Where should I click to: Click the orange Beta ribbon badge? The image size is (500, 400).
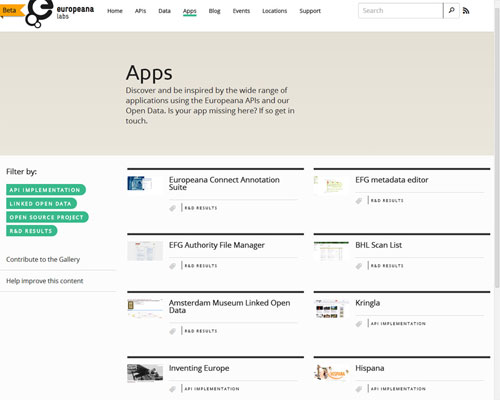(x=12, y=10)
